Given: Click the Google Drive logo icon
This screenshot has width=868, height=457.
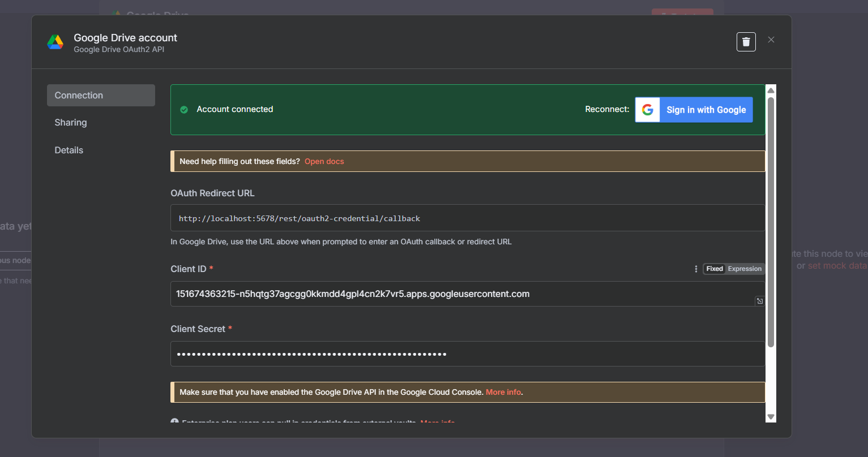Looking at the screenshot, I should [x=55, y=42].
